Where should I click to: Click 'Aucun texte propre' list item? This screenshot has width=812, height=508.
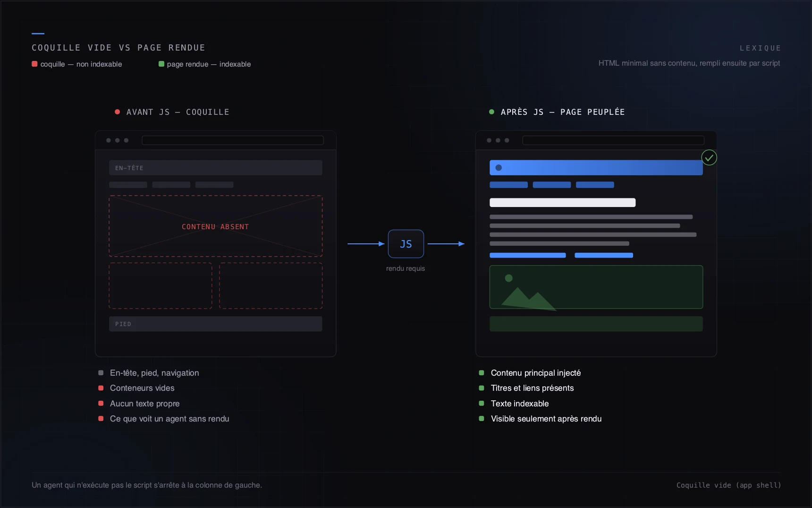pos(145,404)
